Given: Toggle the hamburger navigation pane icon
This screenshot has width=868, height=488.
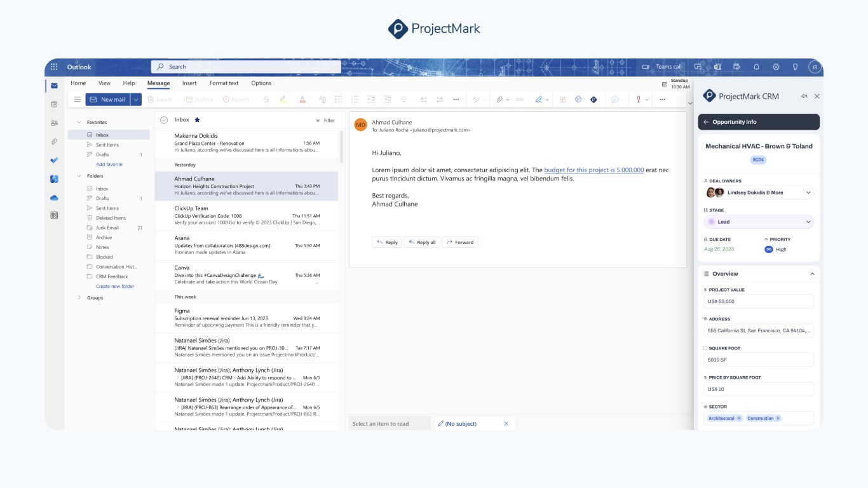Looking at the screenshot, I should pyautogui.click(x=78, y=99).
